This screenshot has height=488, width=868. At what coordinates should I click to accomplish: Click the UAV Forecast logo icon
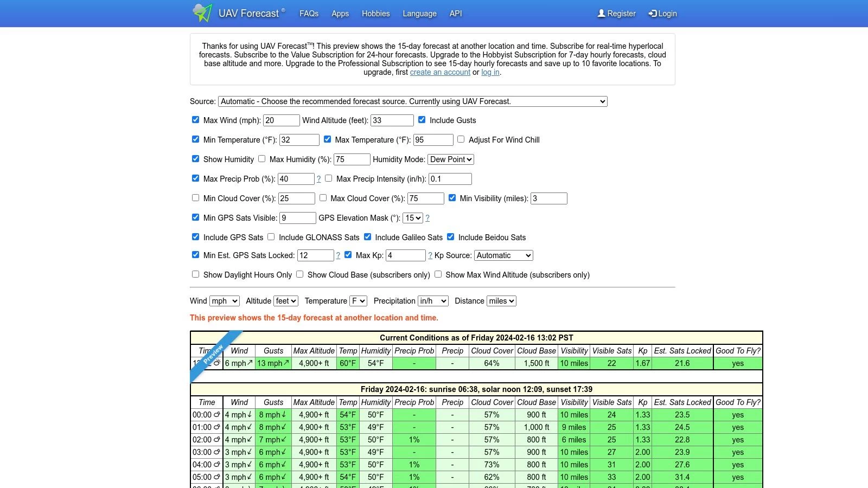tap(202, 13)
